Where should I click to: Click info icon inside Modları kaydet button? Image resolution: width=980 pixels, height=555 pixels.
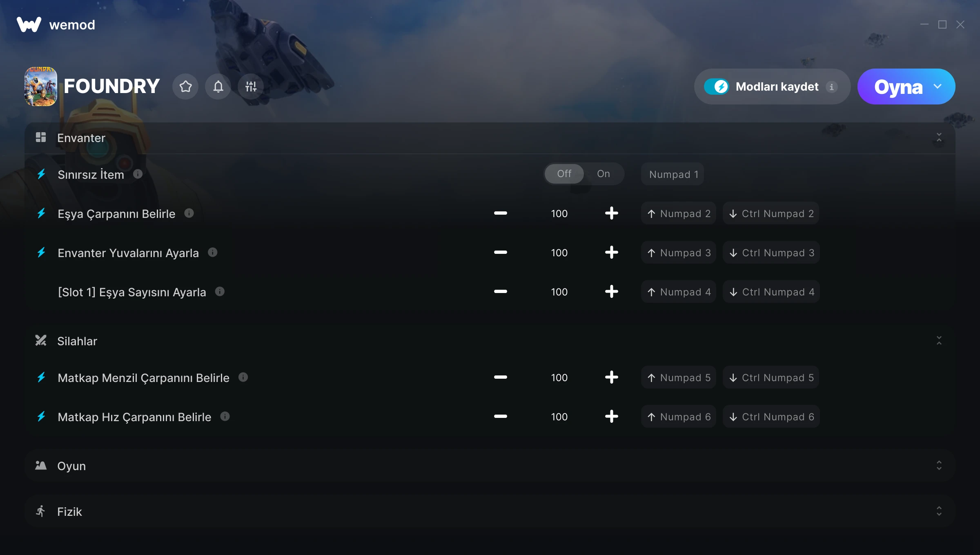tap(831, 87)
